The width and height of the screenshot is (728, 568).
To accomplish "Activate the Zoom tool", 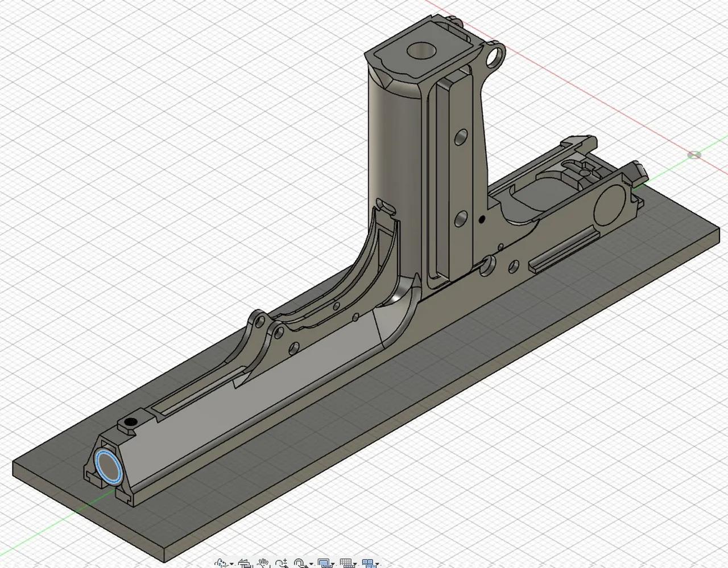I will tap(280, 563).
